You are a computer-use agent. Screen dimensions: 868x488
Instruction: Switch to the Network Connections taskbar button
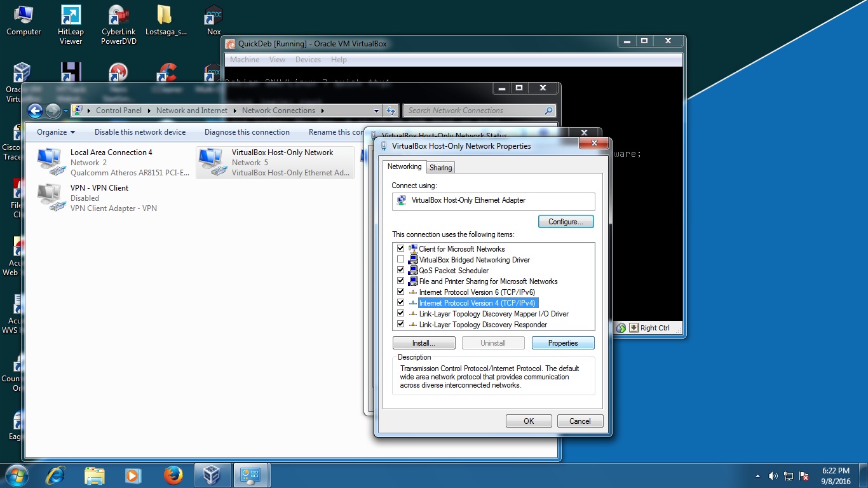tap(251, 475)
